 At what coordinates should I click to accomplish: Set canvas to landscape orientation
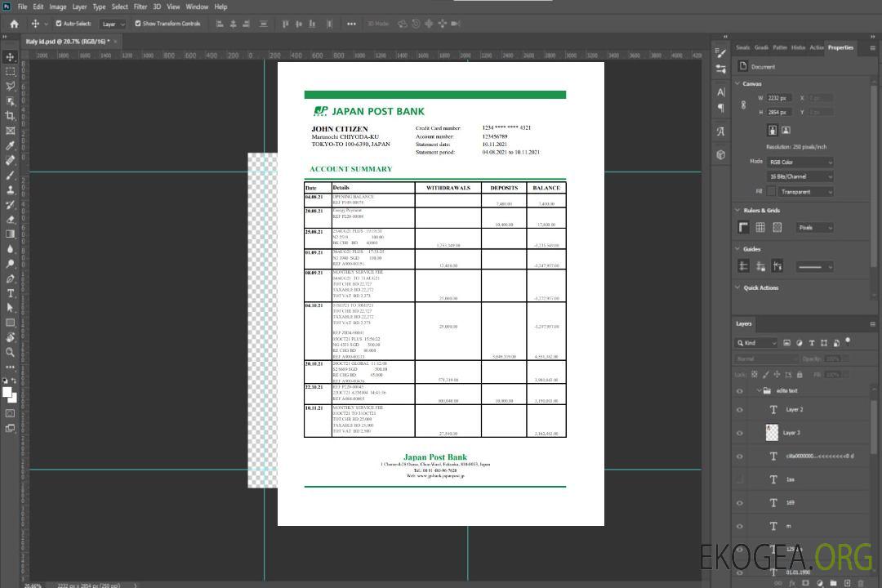786,130
